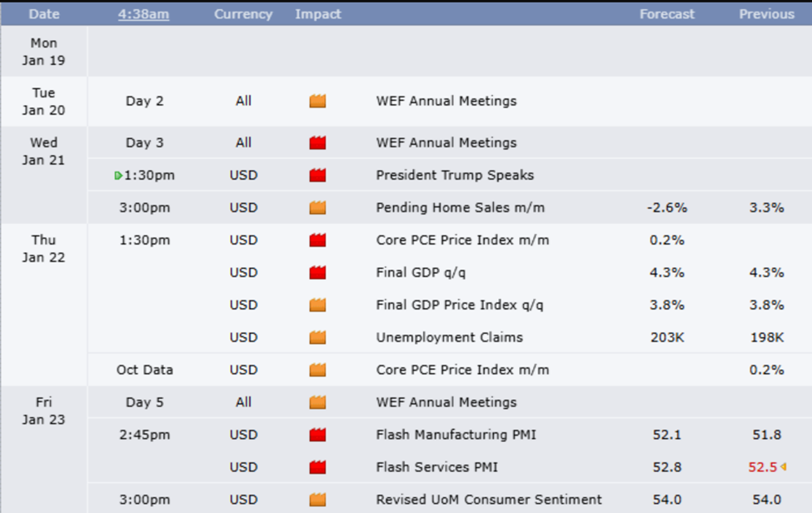Click the green upcoming-event arrow beside 1:30pm
This screenshot has width=812, height=513.
point(118,176)
